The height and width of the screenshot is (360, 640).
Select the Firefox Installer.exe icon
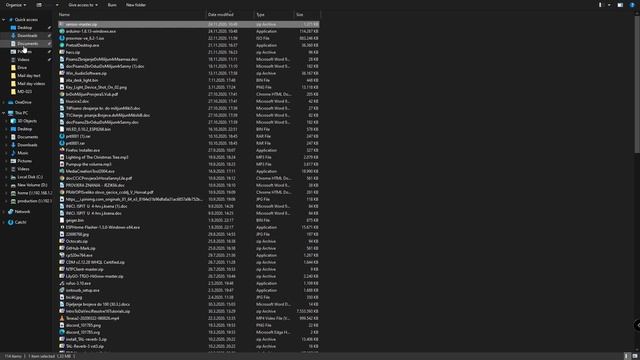(62, 150)
